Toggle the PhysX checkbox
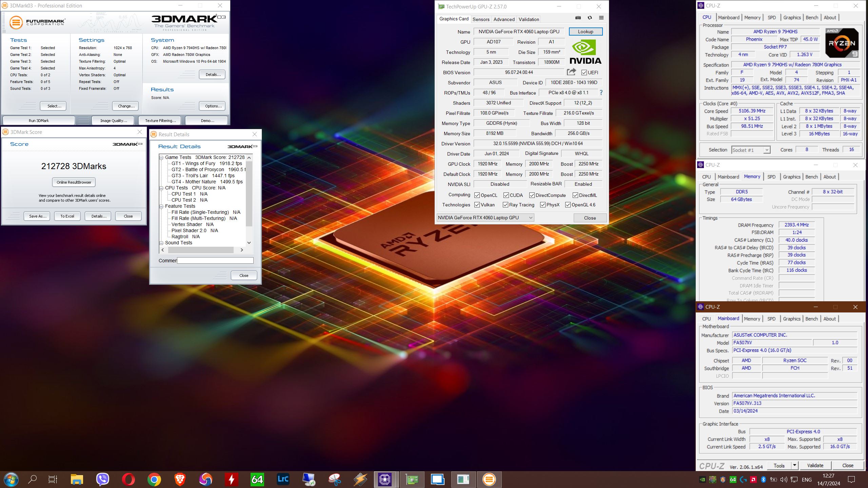This screenshot has height=488, width=868. [543, 205]
